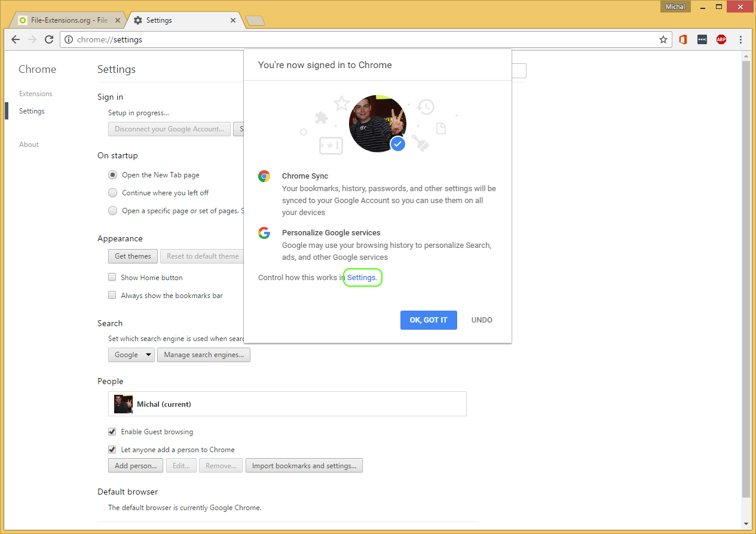Screen dimensions: 756x534
Task: Open Extensions from the left sidebar
Action: coord(35,93)
